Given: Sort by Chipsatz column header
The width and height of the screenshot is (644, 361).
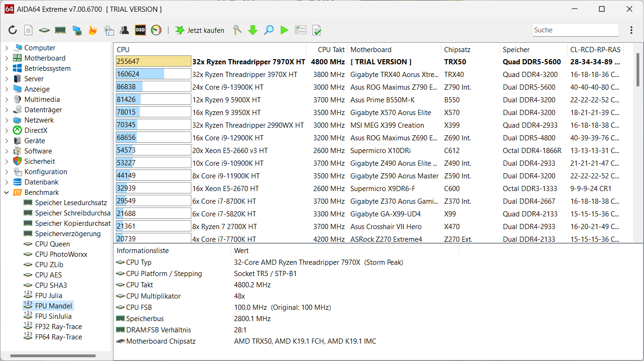Looking at the screenshot, I should click(470, 49).
